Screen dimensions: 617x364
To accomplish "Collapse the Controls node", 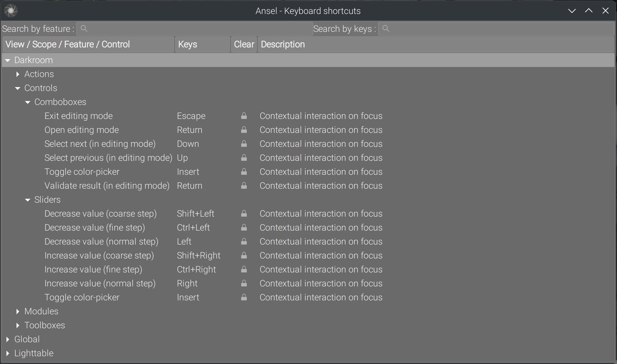I will (x=18, y=88).
